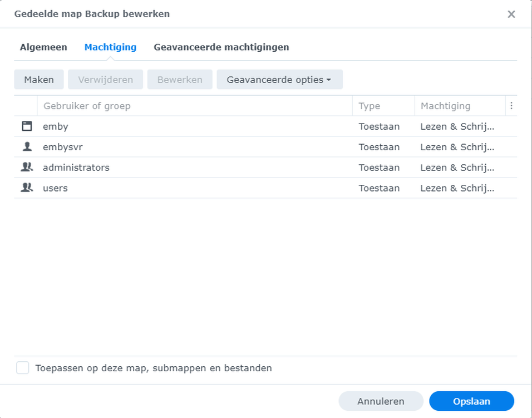This screenshot has width=532, height=418.
Task: Sort by Gebruiker of groep column
Action: click(195, 106)
